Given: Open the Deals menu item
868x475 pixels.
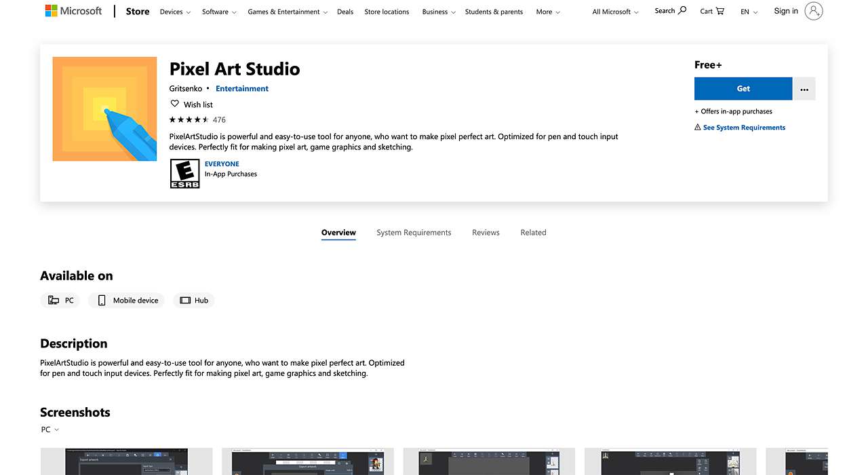Looking at the screenshot, I should [345, 12].
